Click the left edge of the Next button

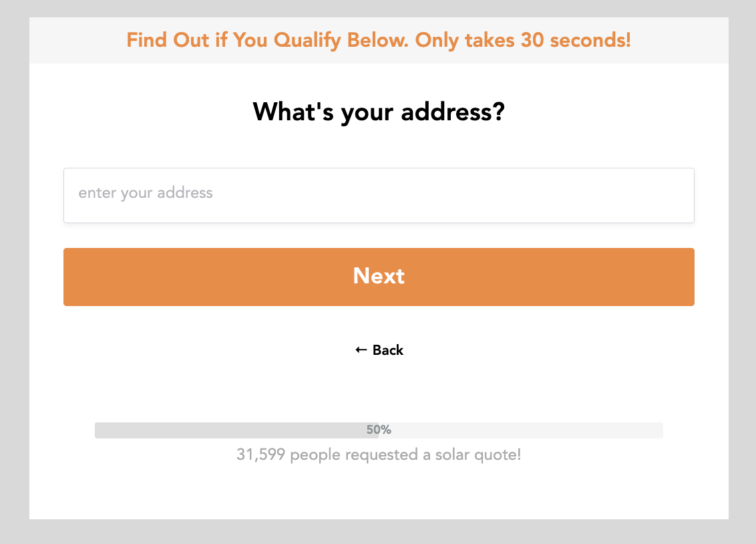point(73,277)
